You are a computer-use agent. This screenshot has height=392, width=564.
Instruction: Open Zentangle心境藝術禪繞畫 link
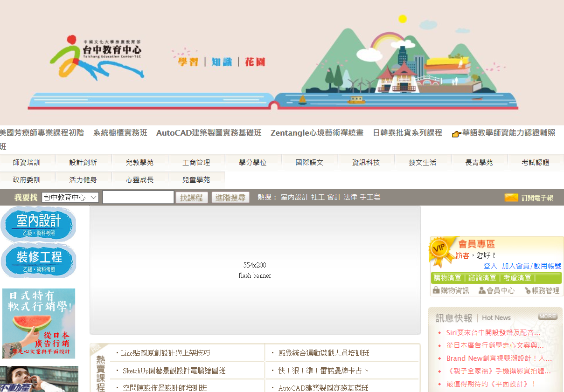pyautogui.click(x=317, y=133)
